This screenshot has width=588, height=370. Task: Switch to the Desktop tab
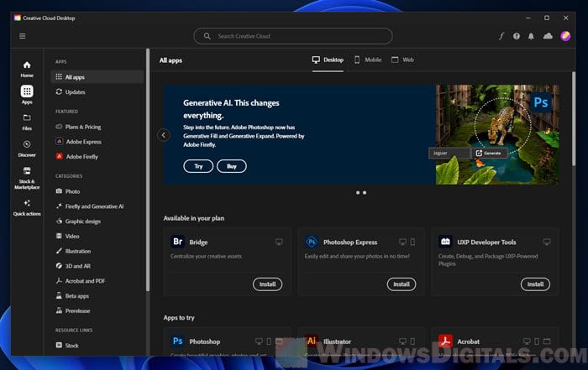click(328, 60)
